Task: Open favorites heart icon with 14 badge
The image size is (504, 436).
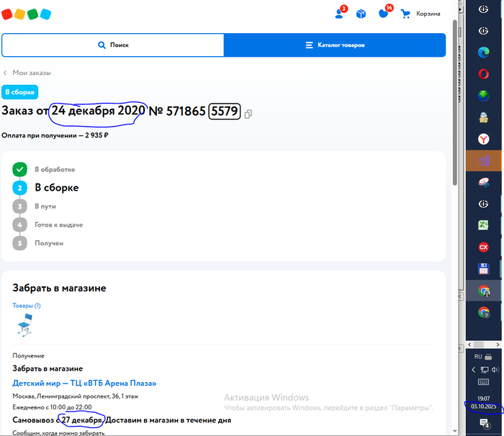Action: click(384, 14)
